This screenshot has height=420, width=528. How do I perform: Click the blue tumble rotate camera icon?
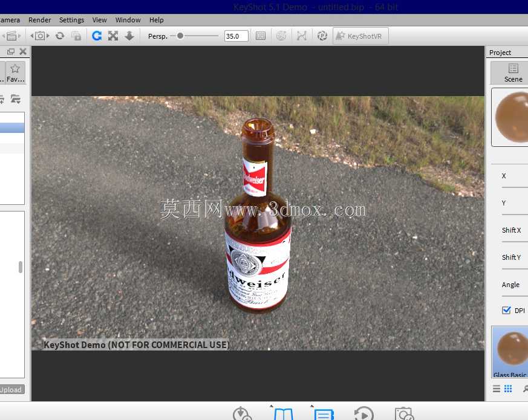pyautogui.click(x=97, y=36)
